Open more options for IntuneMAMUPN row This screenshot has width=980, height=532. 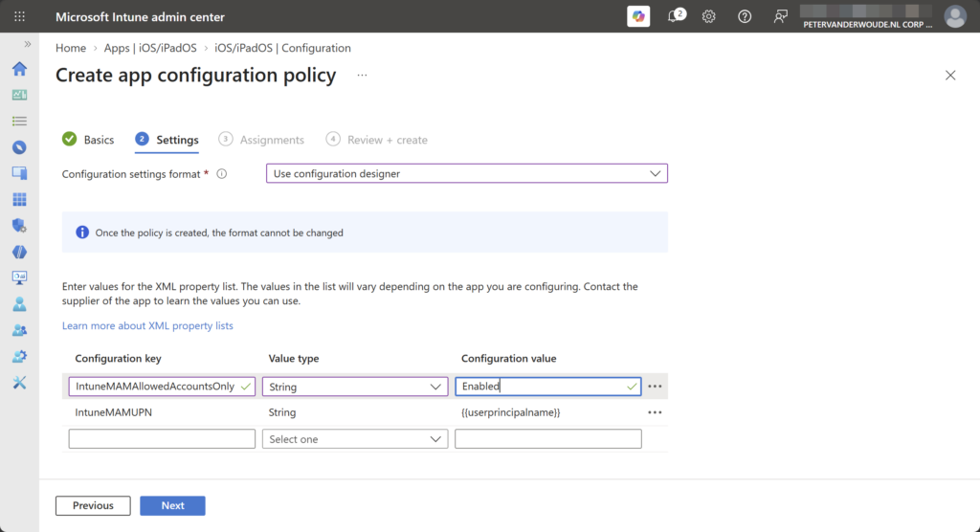click(655, 412)
